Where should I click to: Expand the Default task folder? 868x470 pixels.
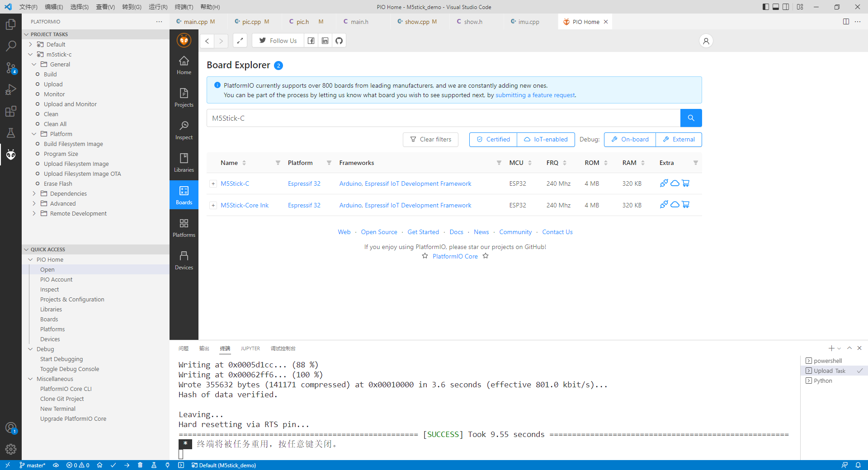pos(30,44)
